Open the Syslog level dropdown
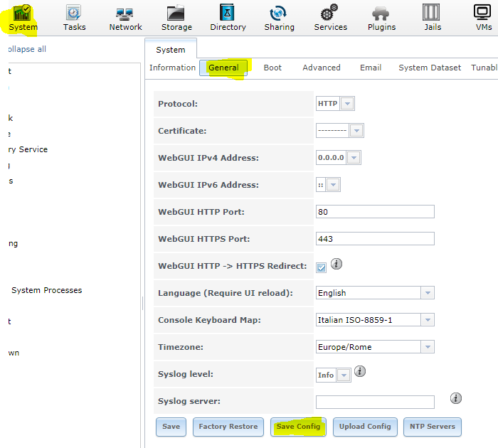Screen dimensions: 498x448 click(x=334, y=375)
